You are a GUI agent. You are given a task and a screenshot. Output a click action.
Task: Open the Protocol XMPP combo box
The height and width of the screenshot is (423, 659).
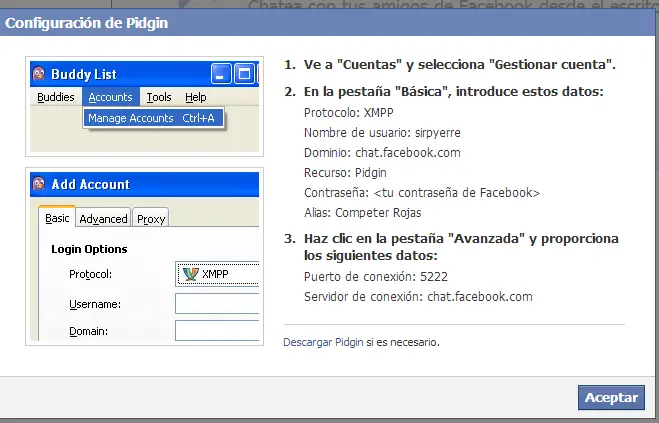[x=217, y=274]
